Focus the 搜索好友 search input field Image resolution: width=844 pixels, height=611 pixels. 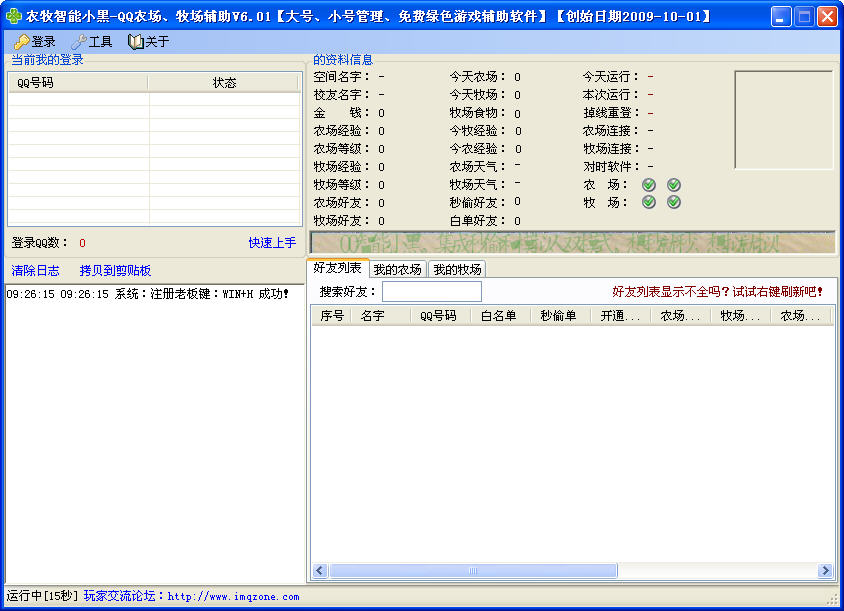pos(431,292)
